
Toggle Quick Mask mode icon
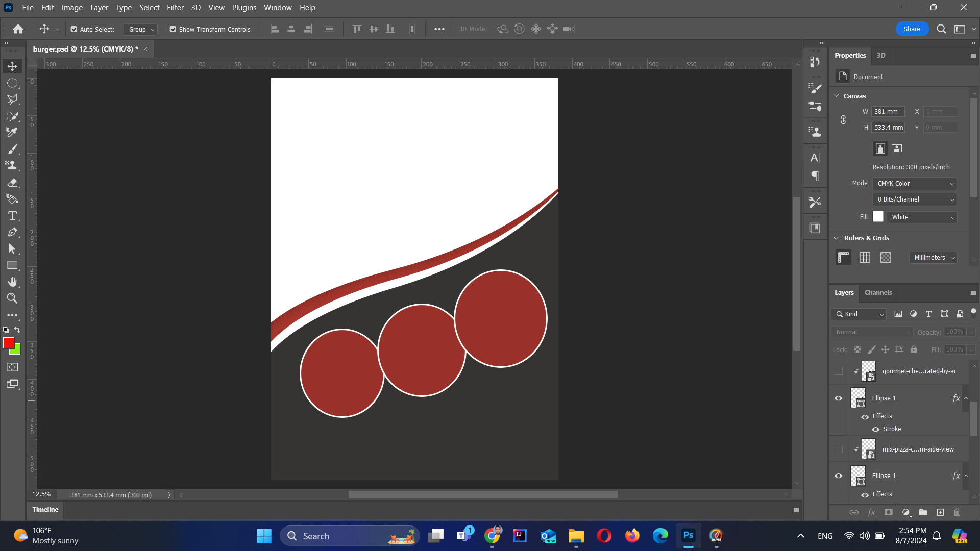12,367
